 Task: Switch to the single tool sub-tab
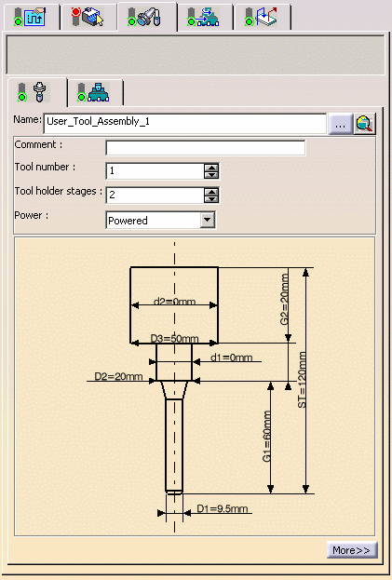36,92
